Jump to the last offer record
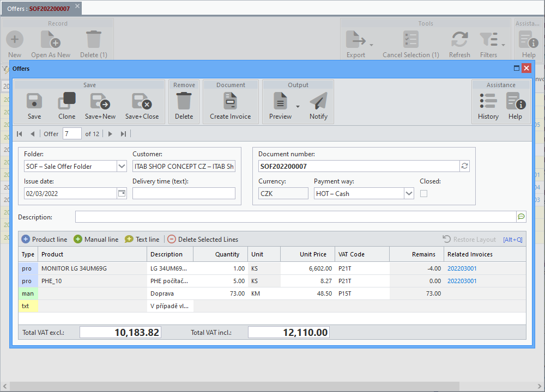The width and height of the screenshot is (545, 392). pyautogui.click(x=123, y=134)
